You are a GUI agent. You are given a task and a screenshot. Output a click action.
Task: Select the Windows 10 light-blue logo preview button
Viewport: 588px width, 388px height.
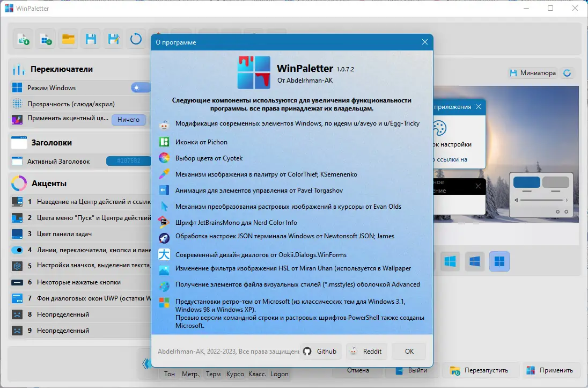point(450,261)
